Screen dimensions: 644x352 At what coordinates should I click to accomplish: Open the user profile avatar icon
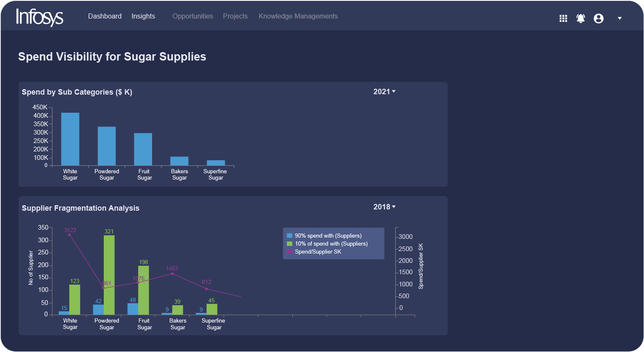pos(599,19)
